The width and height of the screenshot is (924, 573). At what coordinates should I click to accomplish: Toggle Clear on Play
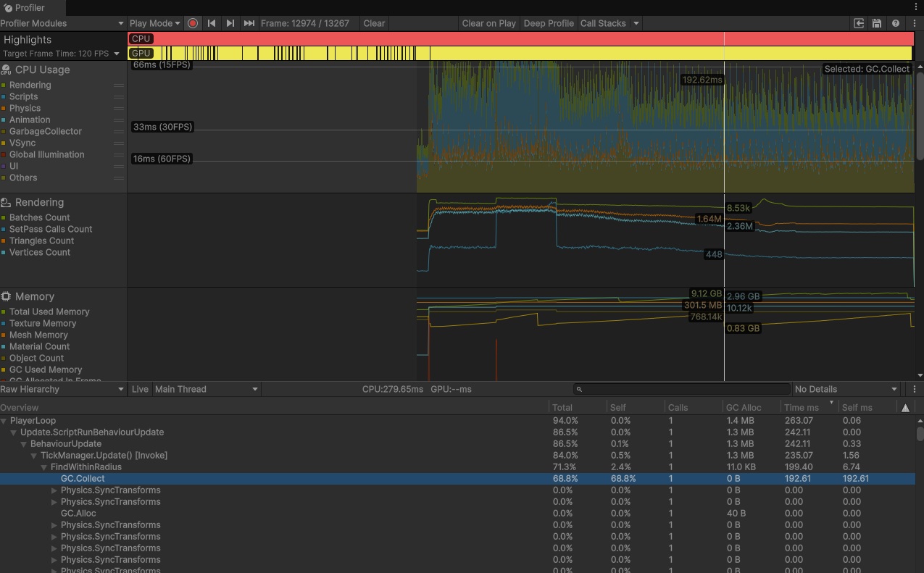pos(489,23)
